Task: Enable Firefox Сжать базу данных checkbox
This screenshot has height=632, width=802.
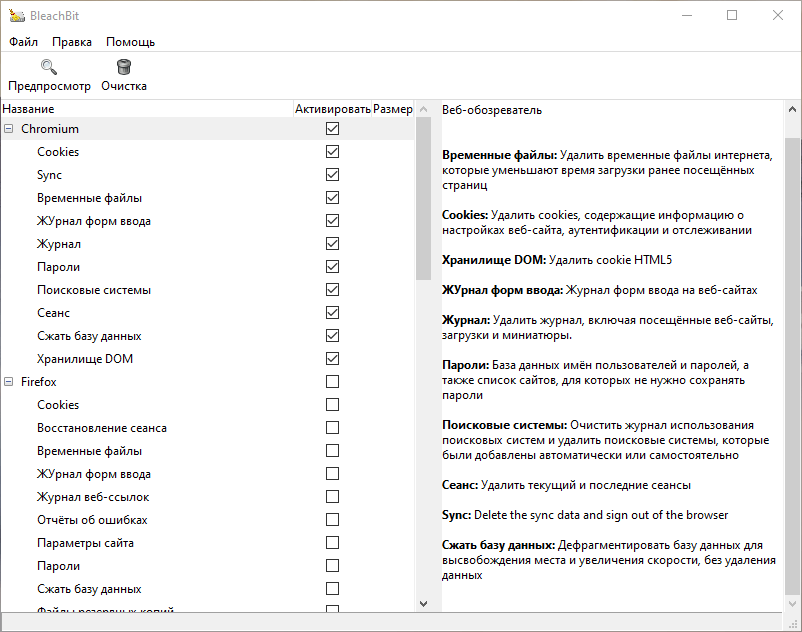Action: click(x=332, y=589)
